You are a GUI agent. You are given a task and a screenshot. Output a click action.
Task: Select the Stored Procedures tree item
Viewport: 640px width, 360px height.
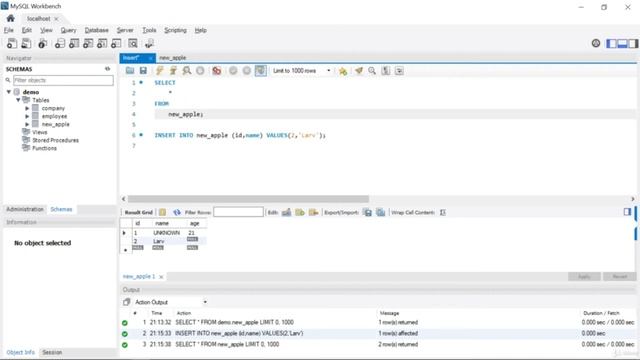[x=56, y=140]
